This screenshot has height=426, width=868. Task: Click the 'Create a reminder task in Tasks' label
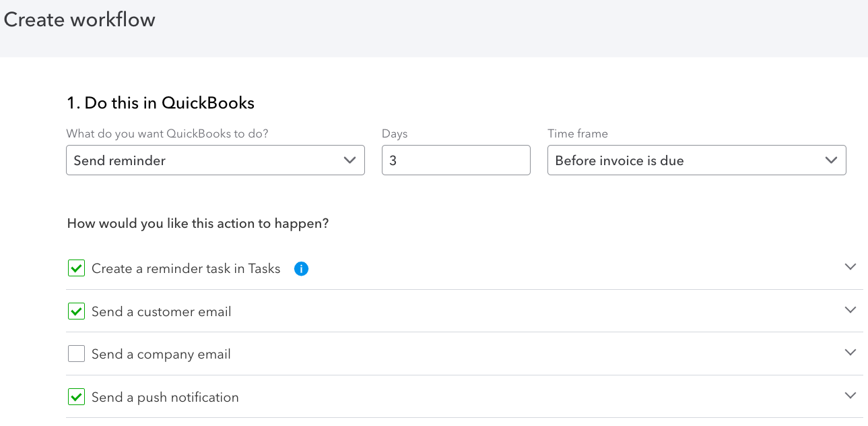(186, 269)
